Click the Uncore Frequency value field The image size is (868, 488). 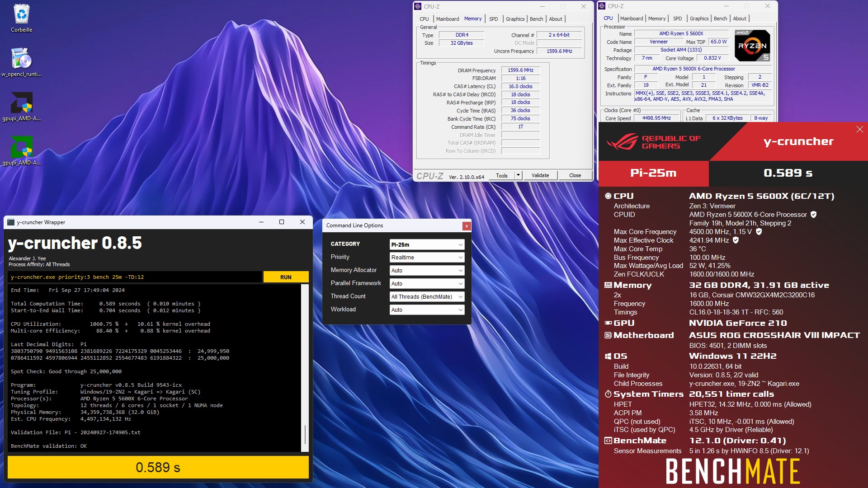559,51
